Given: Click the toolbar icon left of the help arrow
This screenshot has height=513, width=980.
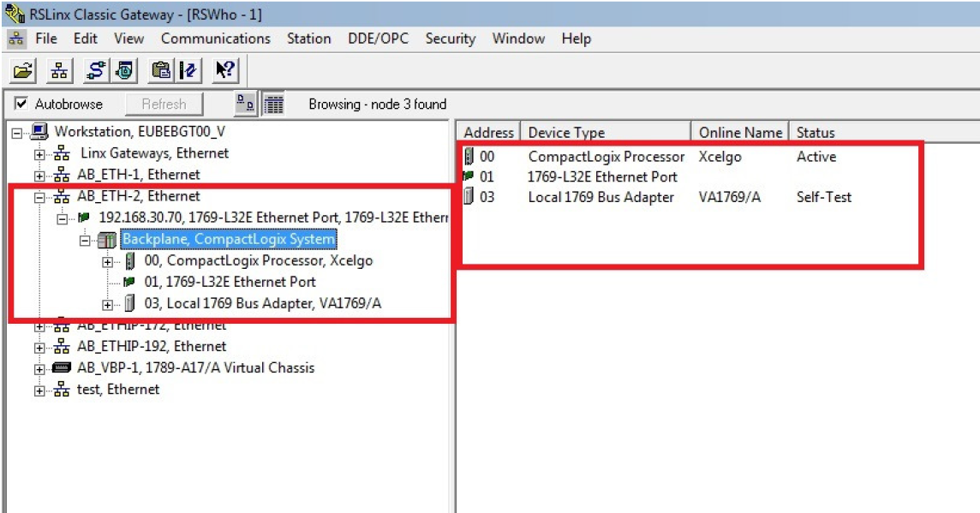Looking at the screenshot, I should pyautogui.click(x=188, y=70).
